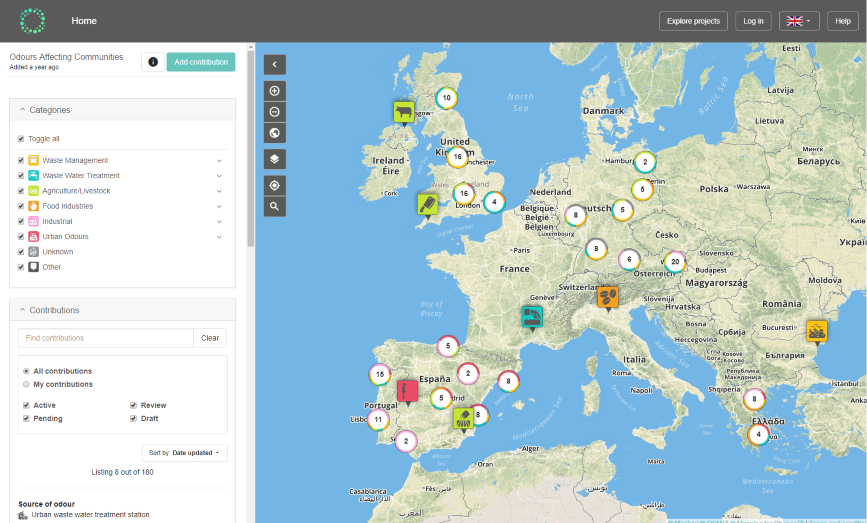This screenshot has width=867, height=523.
Task: Click the green cleaver marker near Wales
Action: click(x=427, y=205)
